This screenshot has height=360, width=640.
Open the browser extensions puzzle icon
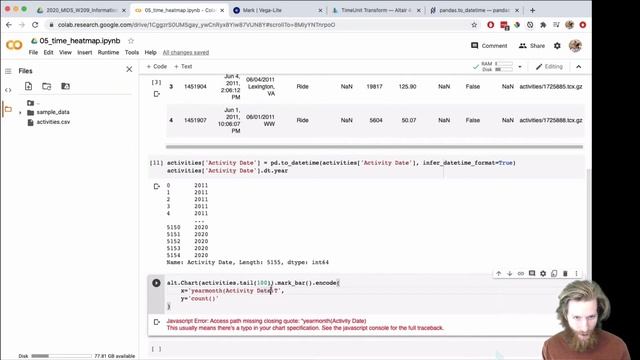(543, 25)
